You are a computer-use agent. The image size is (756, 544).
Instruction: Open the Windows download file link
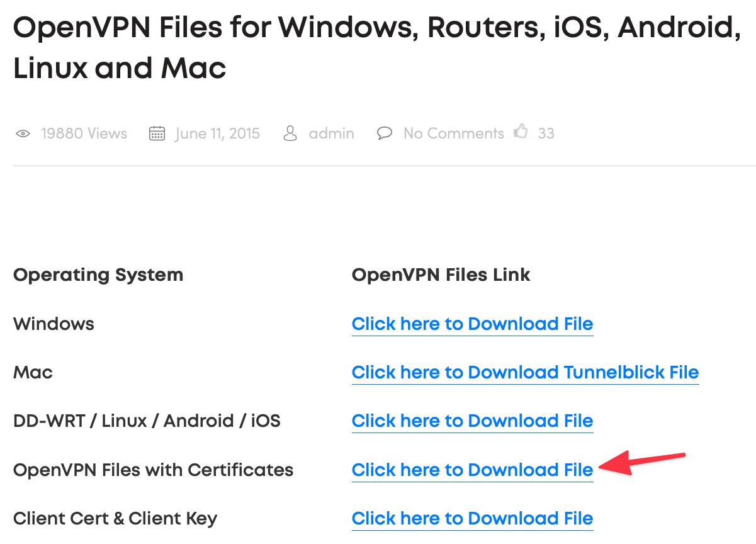(x=472, y=324)
